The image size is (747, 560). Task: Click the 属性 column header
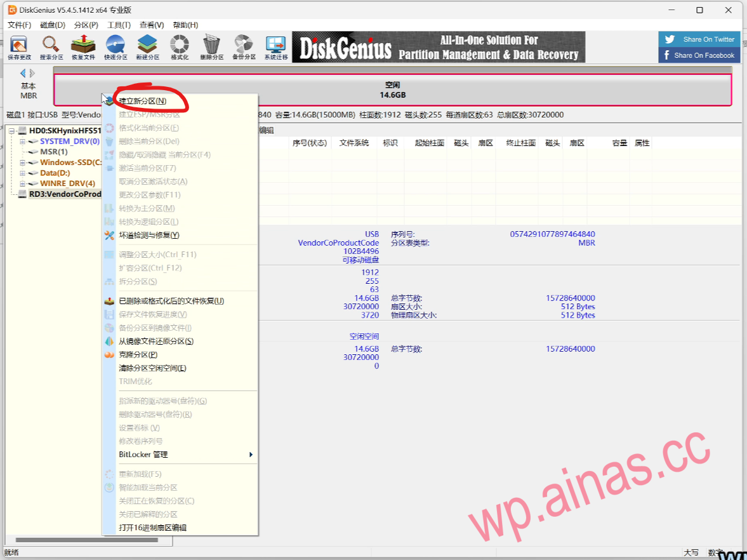(x=642, y=143)
